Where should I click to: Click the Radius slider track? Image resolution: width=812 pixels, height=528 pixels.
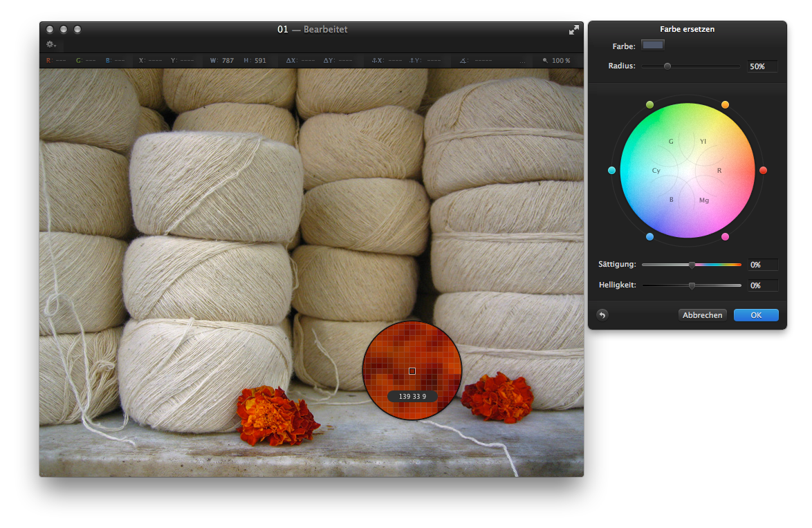pyautogui.click(x=690, y=66)
